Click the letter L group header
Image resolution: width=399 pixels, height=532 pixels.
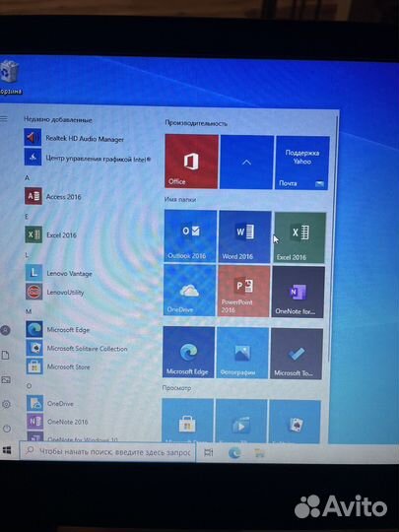(27, 255)
